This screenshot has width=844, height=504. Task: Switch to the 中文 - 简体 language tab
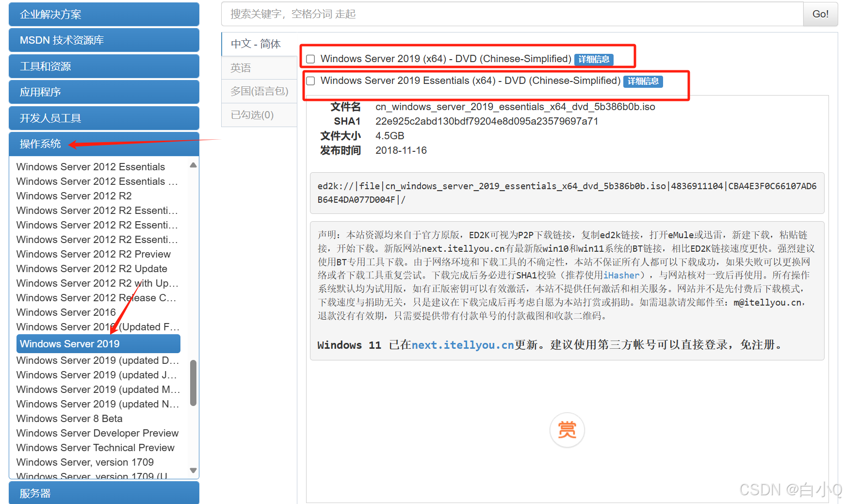click(x=259, y=44)
